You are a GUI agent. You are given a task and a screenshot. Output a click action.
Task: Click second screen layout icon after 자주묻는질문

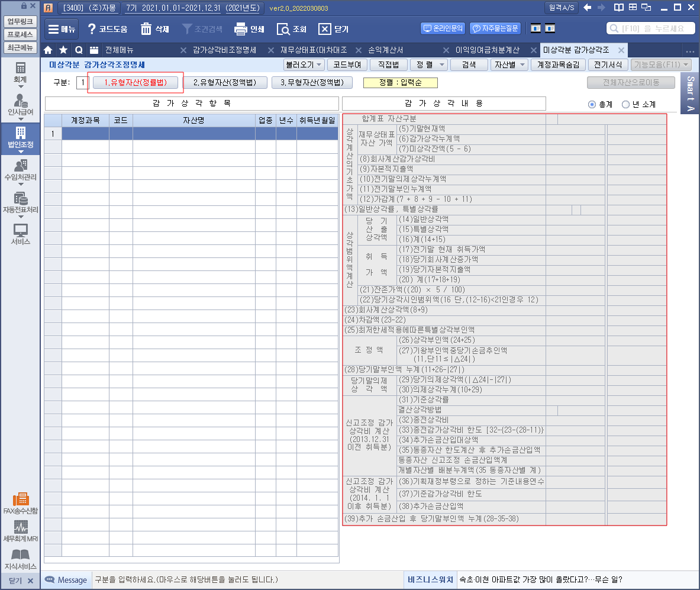pos(550,28)
